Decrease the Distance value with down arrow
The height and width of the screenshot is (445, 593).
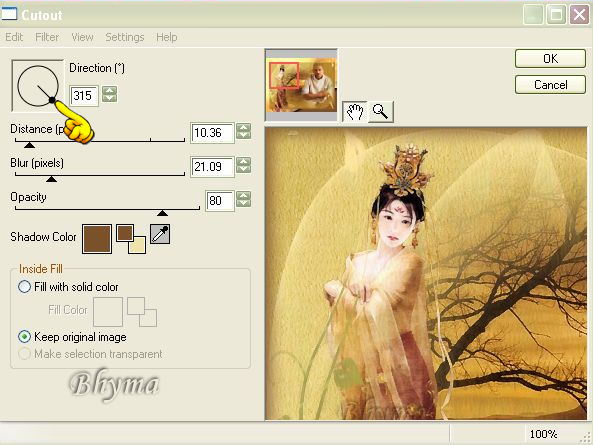point(244,135)
